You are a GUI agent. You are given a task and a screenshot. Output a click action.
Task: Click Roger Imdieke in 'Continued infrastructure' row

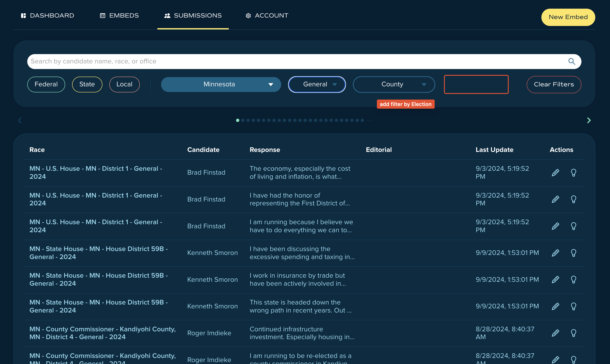(209, 333)
